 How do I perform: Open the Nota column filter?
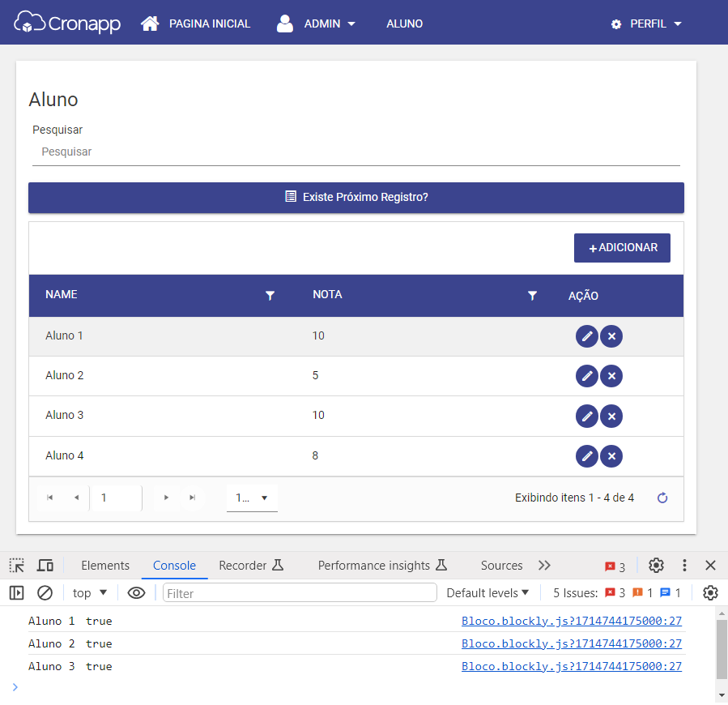tap(532, 296)
